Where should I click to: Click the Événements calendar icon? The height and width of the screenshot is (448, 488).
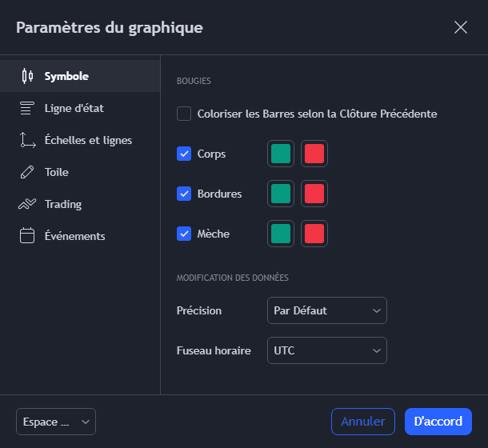(27, 236)
